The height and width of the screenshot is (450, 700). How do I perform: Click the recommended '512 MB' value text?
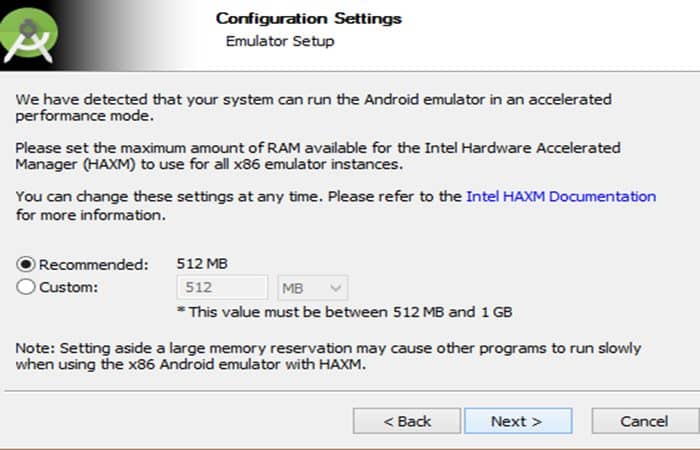tap(202, 263)
